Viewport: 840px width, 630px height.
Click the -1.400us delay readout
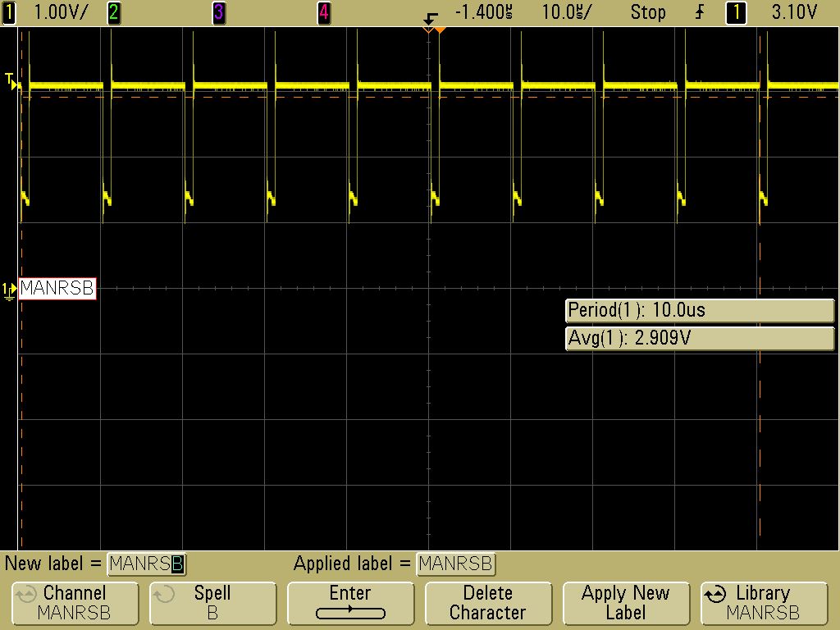(x=483, y=12)
